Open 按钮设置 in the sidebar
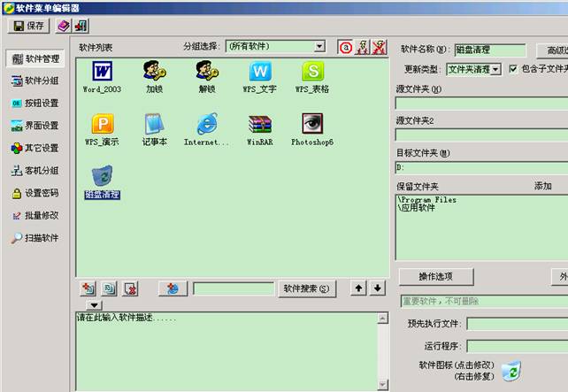Viewport: 568px width, 392px height. (x=35, y=104)
